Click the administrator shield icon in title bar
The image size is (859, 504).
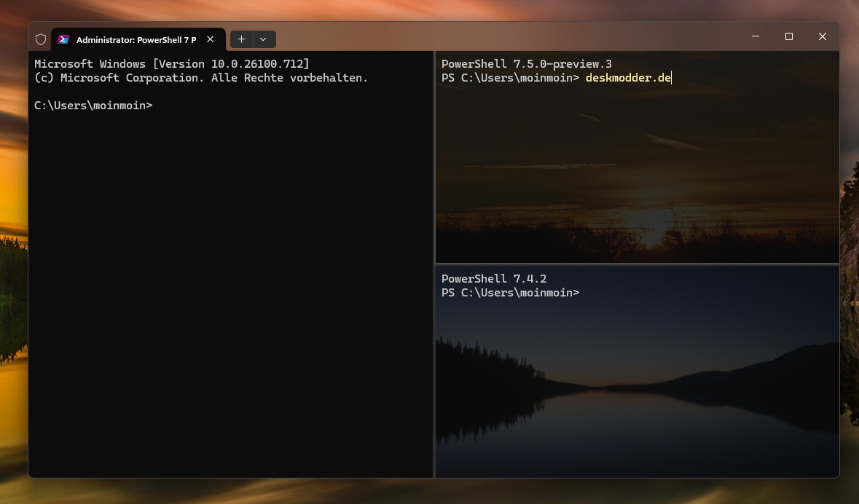(x=41, y=39)
